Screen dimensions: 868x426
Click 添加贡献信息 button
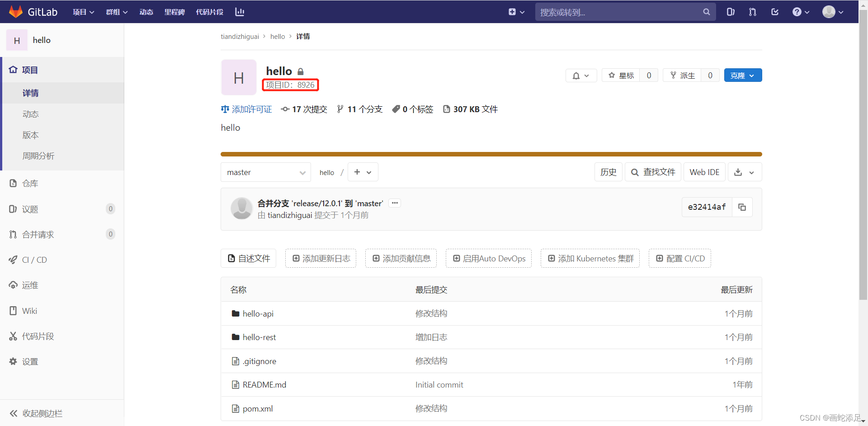pyautogui.click(x=401, y=258)
